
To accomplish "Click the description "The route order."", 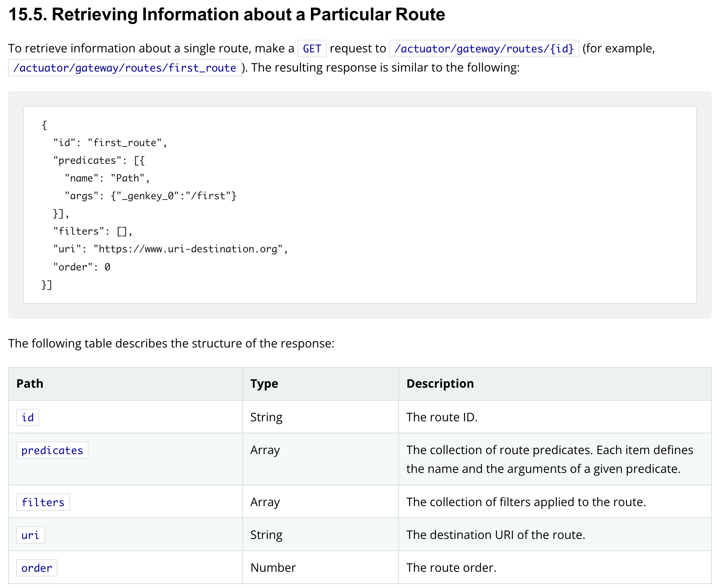I will 451,568.
